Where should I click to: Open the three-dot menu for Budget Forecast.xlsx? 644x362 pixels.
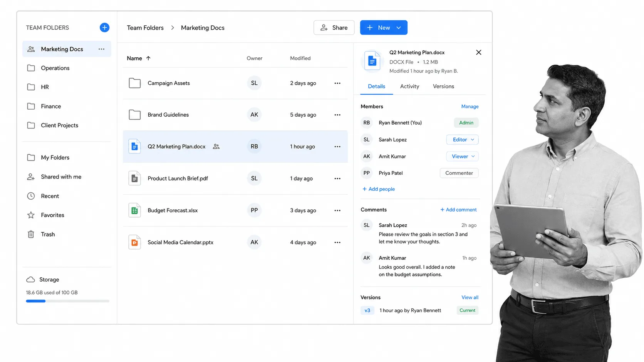[337, 210]
